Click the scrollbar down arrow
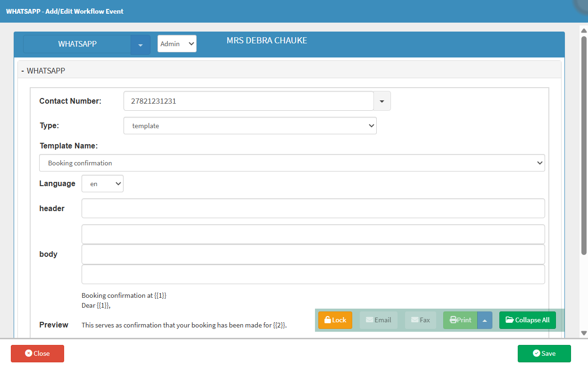The image size is (588, 368). pyautogui.click(x=584, y=333)
